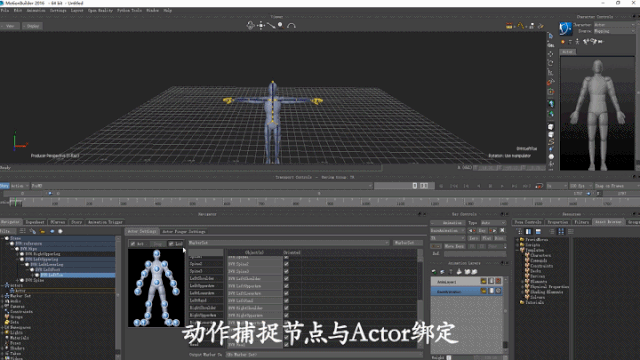Click the play button in Transport Controls
640x360 pixels.
(x=502, y=186)
